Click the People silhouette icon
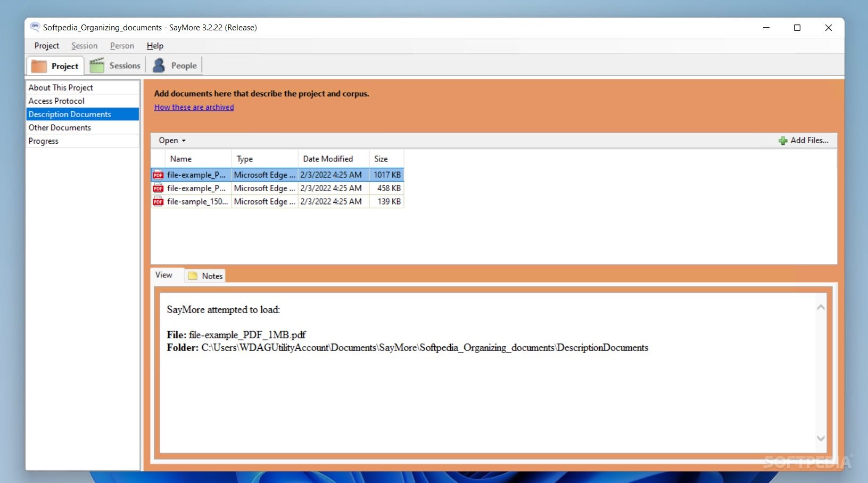Screen dimensions: 868x483 coord(159,66)
